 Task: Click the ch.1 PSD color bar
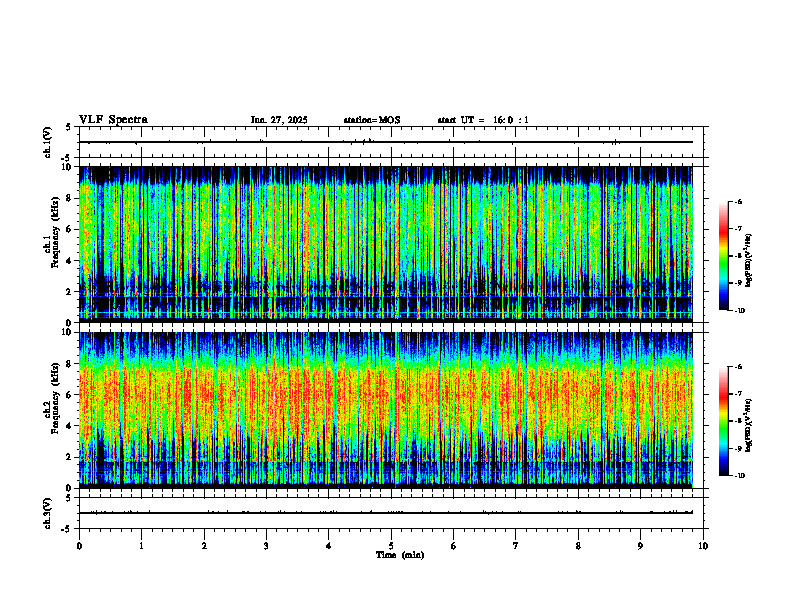[723, 256]
